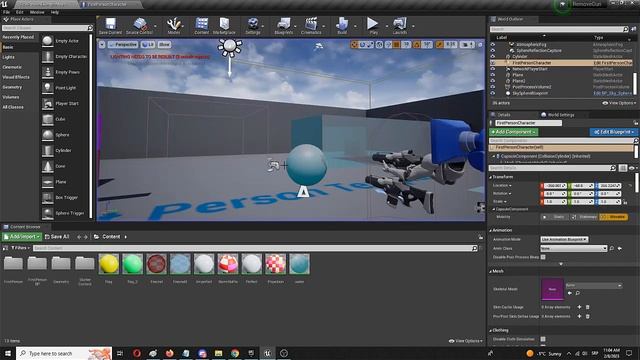Select the Empty Character actor icon
Screen dimensions: 640x360
(48, 56)
